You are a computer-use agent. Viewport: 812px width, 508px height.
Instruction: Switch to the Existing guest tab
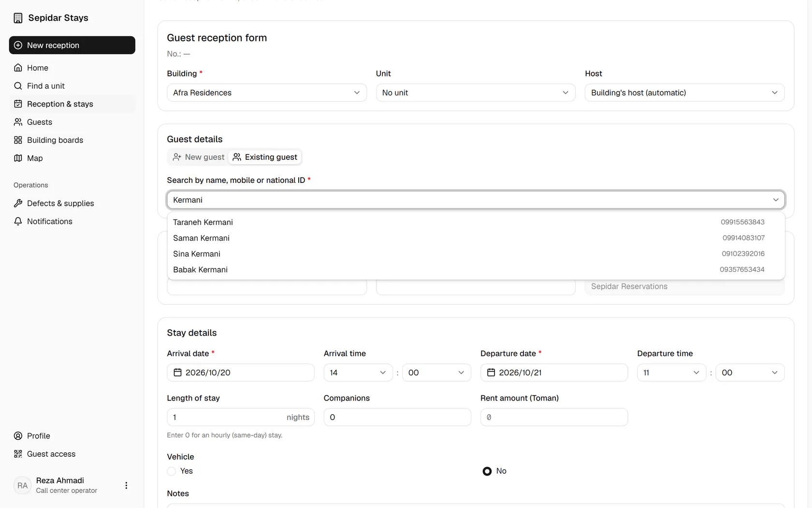click(265, 157)
